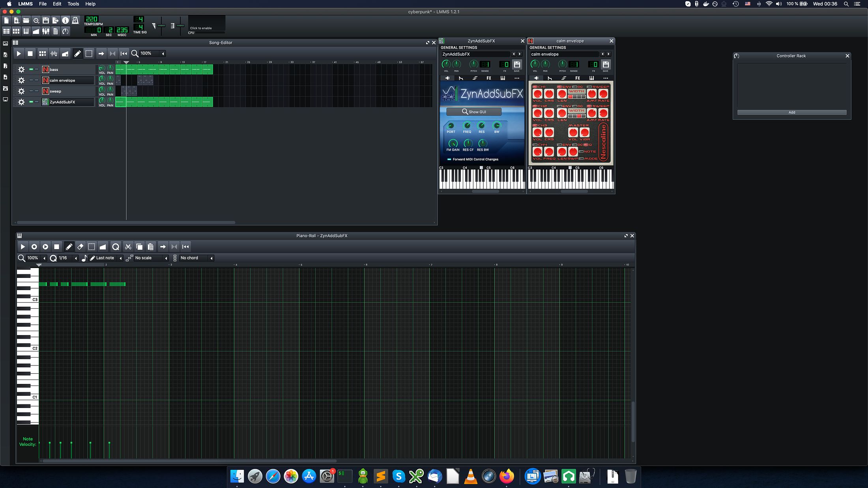Click the scissors cut icon in Piano-Roll

128,247
